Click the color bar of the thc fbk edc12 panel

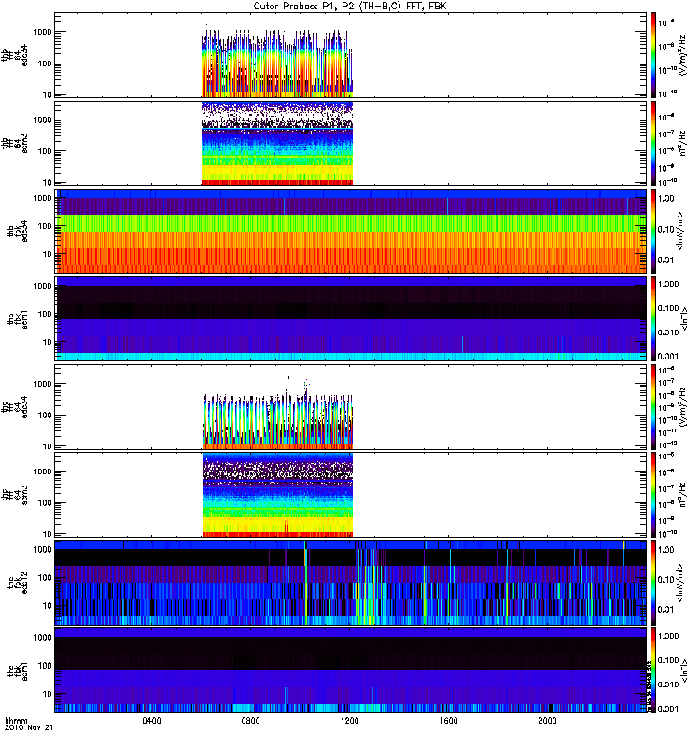coord(653,583)
